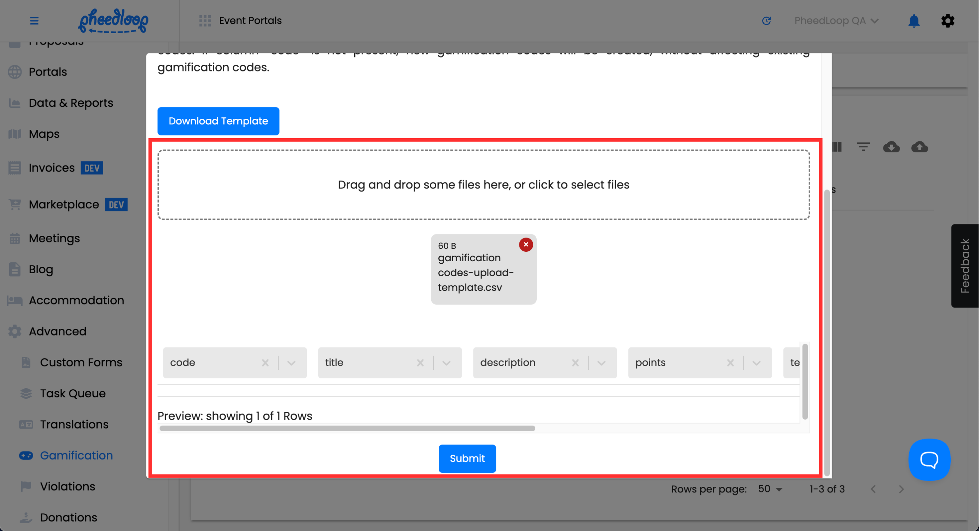Expand the title column dropdown
Screen dimensions: 980x531
pos(446,363)
